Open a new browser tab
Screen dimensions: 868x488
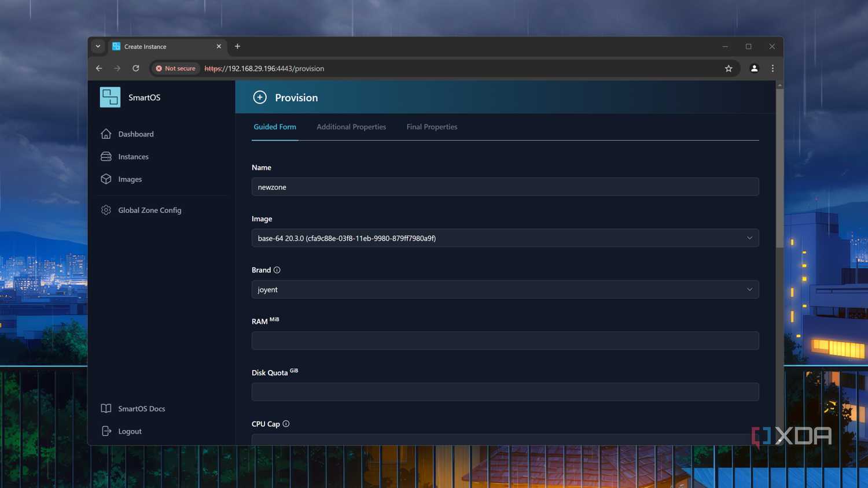point(237,46)
